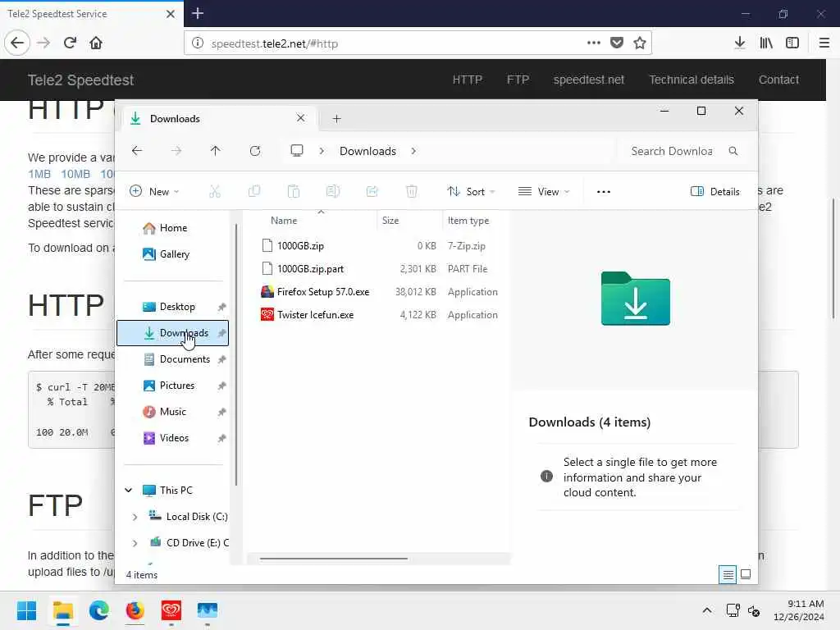Click the Size column header

[x=390, y=220]
